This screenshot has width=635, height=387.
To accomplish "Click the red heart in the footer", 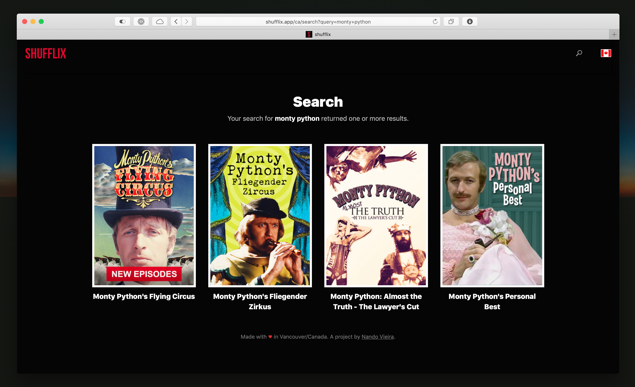I will click(270, 337).
